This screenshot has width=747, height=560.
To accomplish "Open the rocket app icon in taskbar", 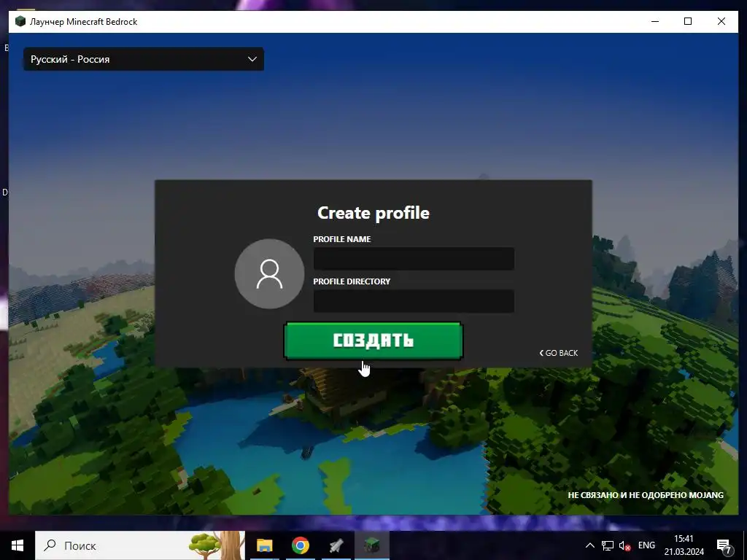I will [336, 545].
